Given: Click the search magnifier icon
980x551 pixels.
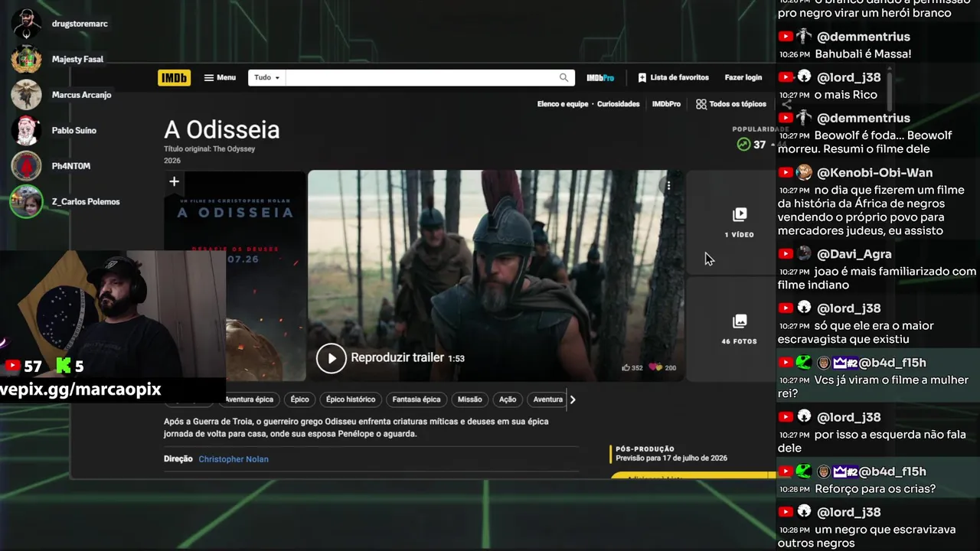Looking at the screenshot, I should click(x=564, y=77).
